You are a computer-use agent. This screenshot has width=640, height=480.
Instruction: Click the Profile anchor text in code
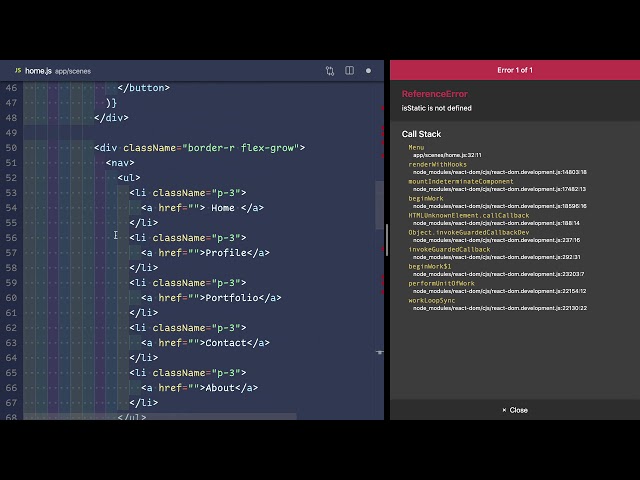pos(226,253)
